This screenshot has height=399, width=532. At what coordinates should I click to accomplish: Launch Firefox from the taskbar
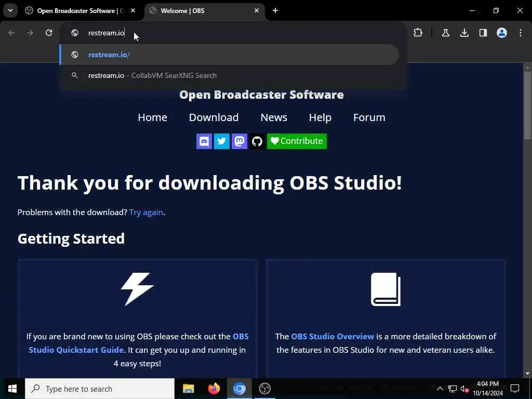(x=214, y=389)
